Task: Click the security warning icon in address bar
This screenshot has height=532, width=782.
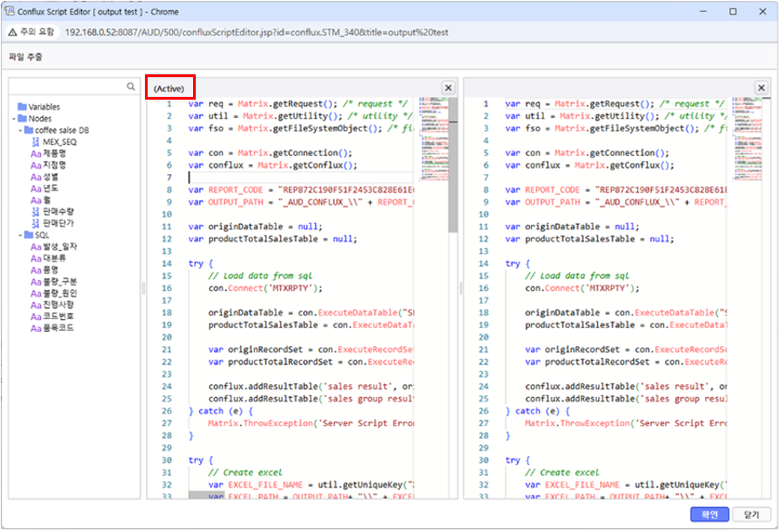Action: [x=12, y=32]
